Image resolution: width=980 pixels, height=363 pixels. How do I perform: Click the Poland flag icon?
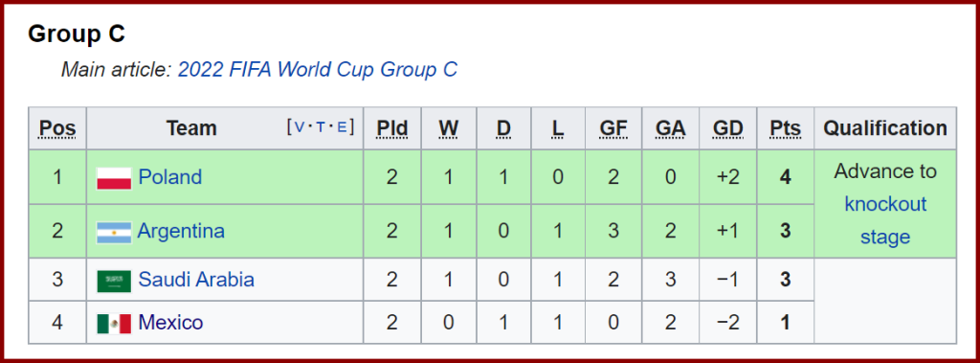point(114,178)
